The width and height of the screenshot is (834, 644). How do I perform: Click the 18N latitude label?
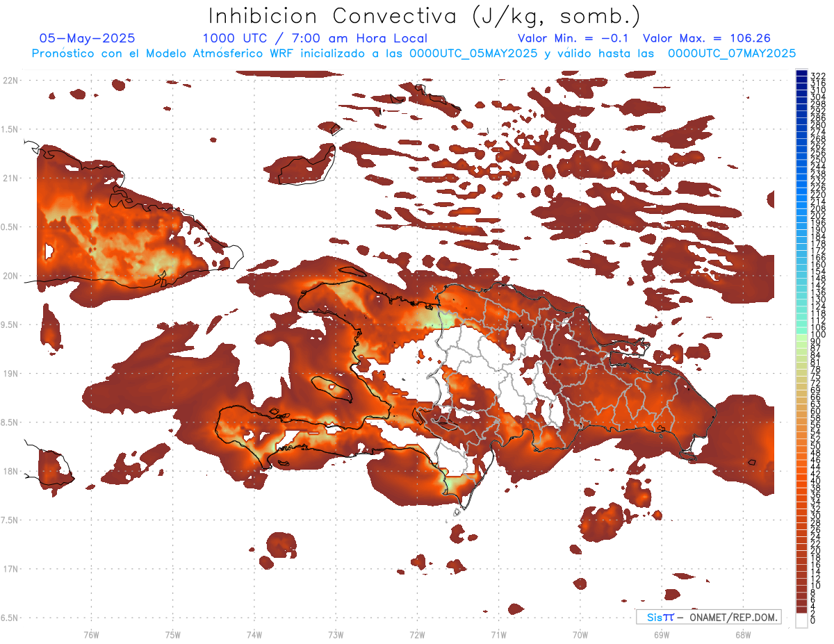tap(10, 471)
